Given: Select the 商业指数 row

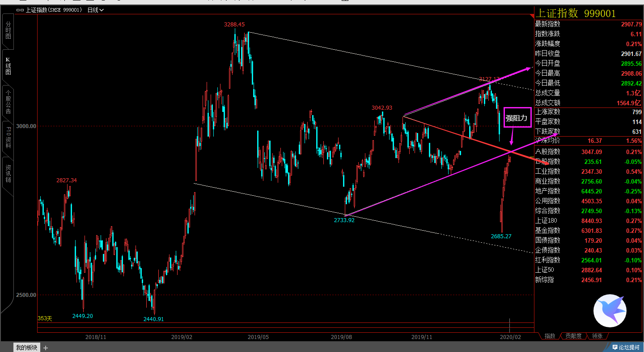Looking at the screenshot, I should pos(589,181).
